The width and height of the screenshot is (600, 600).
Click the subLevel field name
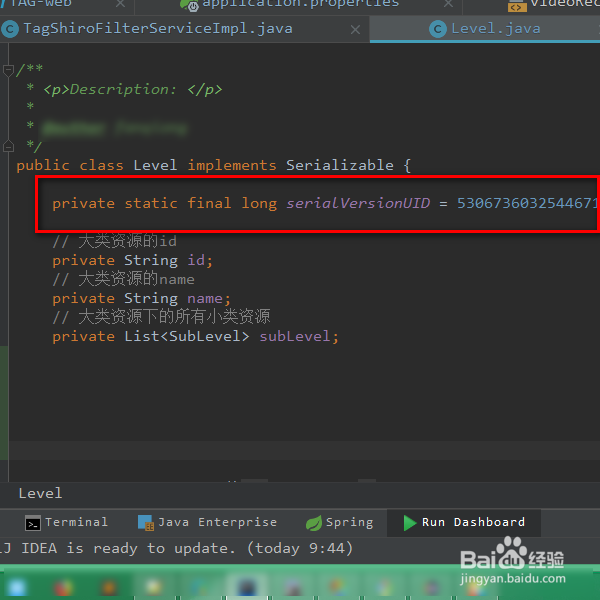[295, 336]
